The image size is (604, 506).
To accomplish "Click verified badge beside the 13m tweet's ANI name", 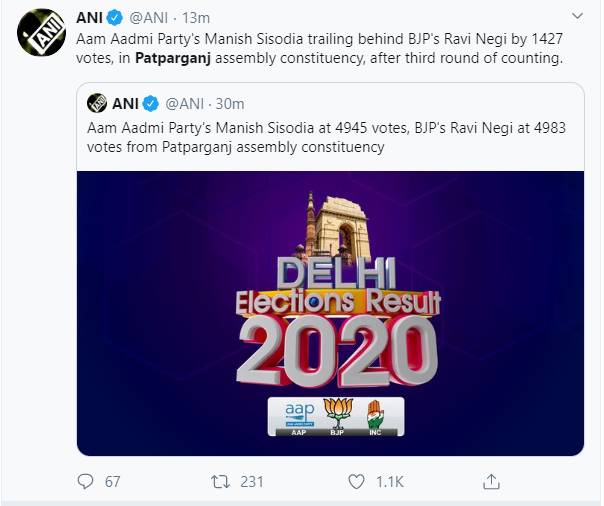I will 117,17.
